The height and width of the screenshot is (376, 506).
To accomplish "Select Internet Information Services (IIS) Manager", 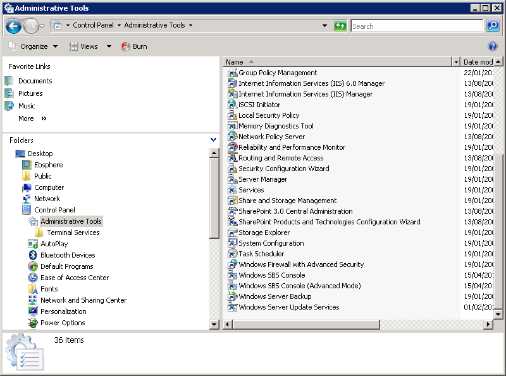I will click(x=305, y=94).
